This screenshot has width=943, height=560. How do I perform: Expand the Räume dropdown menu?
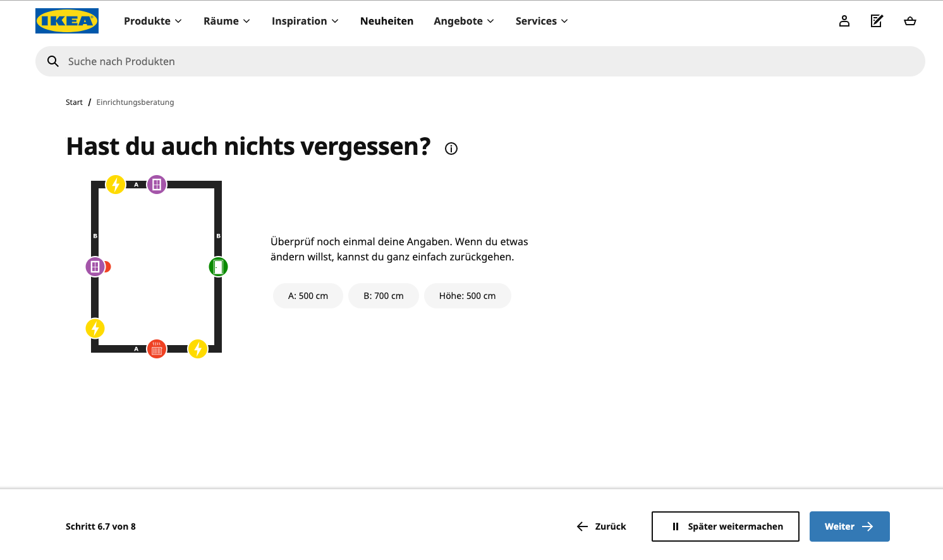(x=227, y=21)
